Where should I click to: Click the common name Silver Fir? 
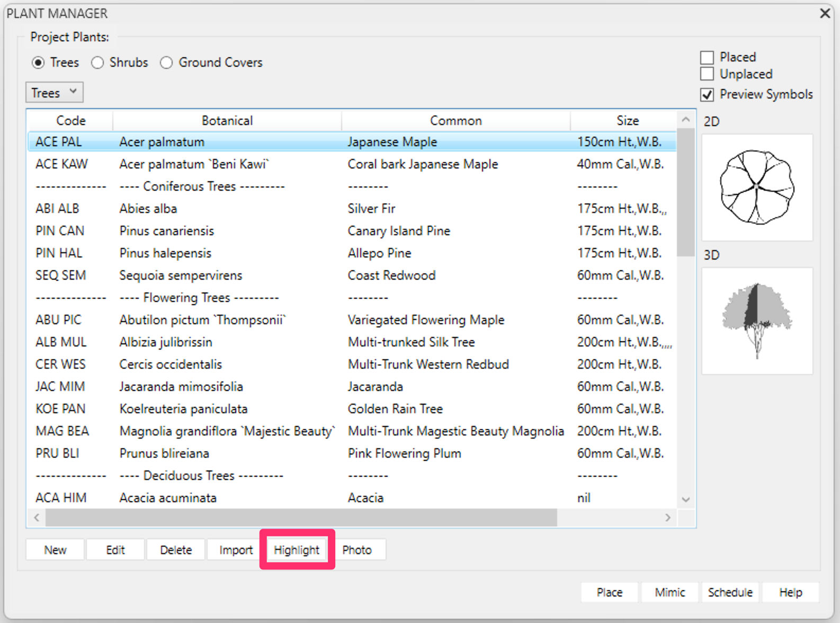point(371,209)
